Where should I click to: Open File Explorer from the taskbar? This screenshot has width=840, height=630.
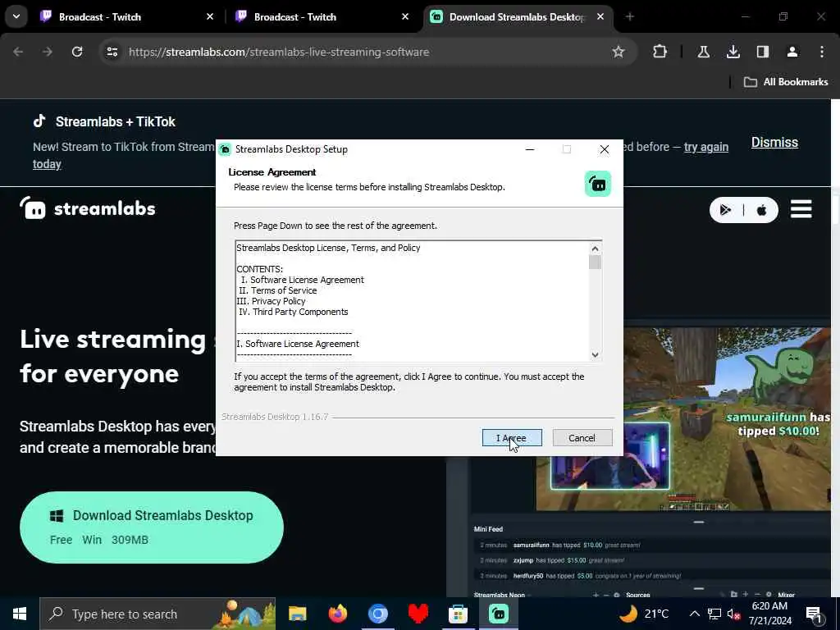point(297,614)
